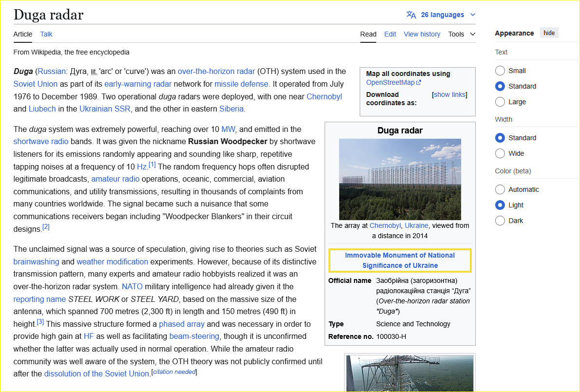Open the Edit tab

390,34
